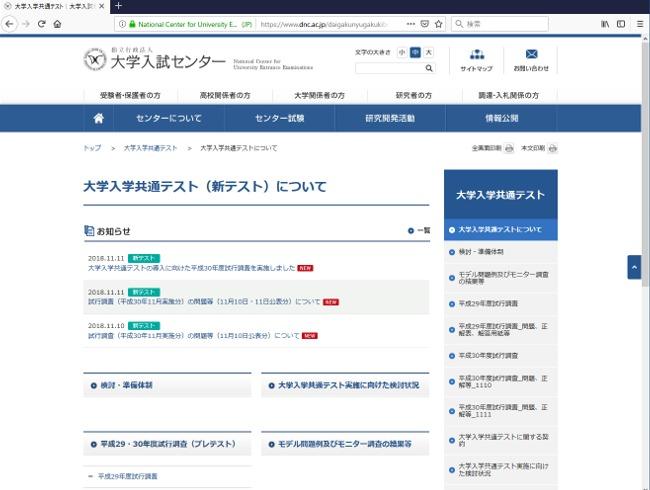The width and height of the screenshot is (650, 490).
Task: Set text size to medium (中)
Action: tap(415, 52)
